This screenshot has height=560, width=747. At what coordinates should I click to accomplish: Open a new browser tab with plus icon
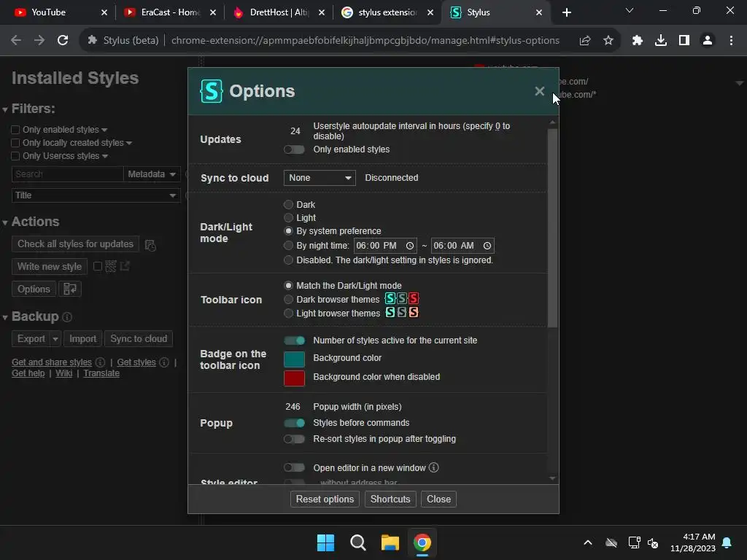click(566, 12)
